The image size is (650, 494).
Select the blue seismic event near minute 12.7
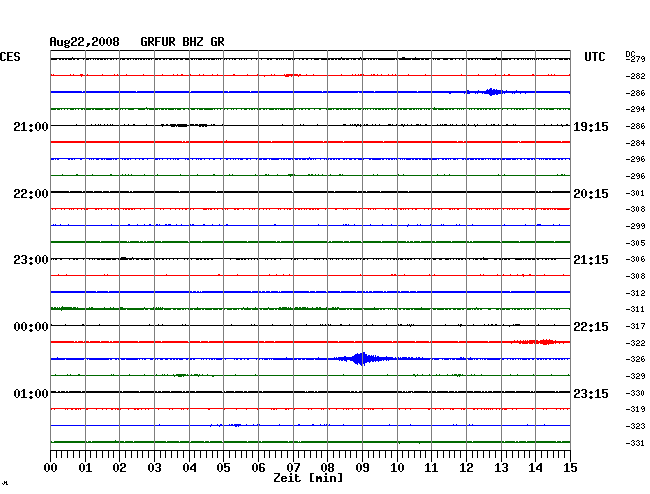point(492,92)
